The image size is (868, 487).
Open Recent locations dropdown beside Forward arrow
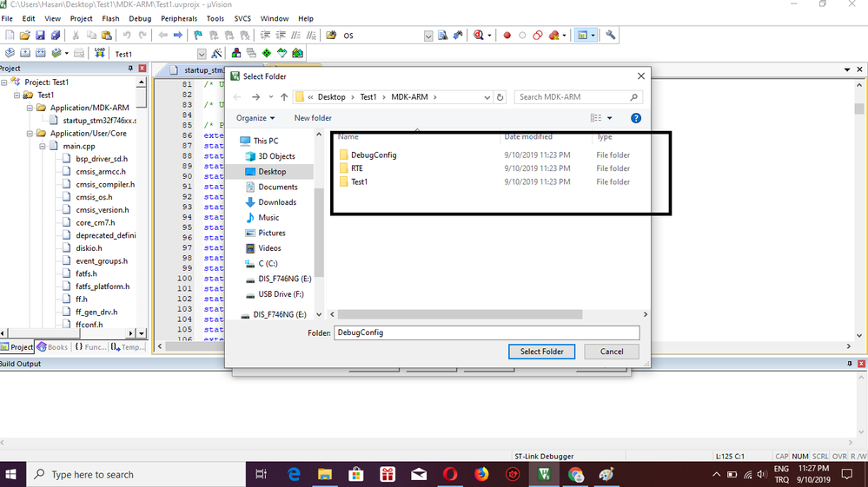pyautogui.click(x=271, y=96)
